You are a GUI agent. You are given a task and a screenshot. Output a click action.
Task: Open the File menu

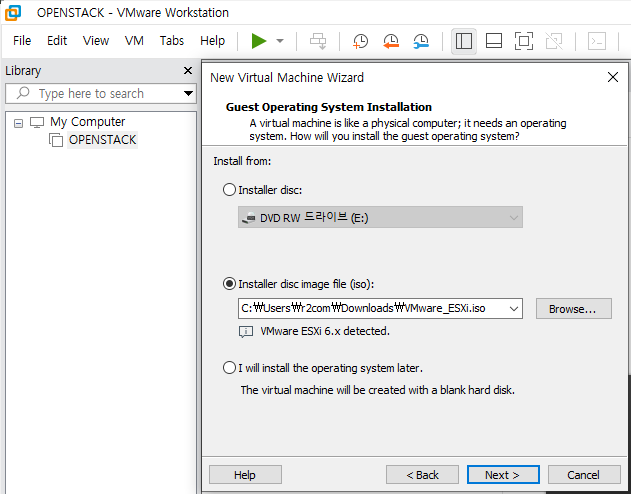(x=22, y=41)
